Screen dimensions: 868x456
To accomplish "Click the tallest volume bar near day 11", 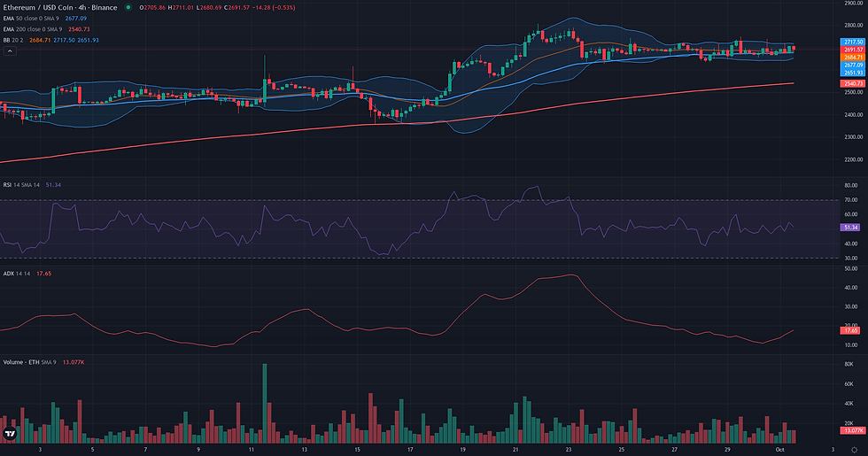I will (265, 404).
